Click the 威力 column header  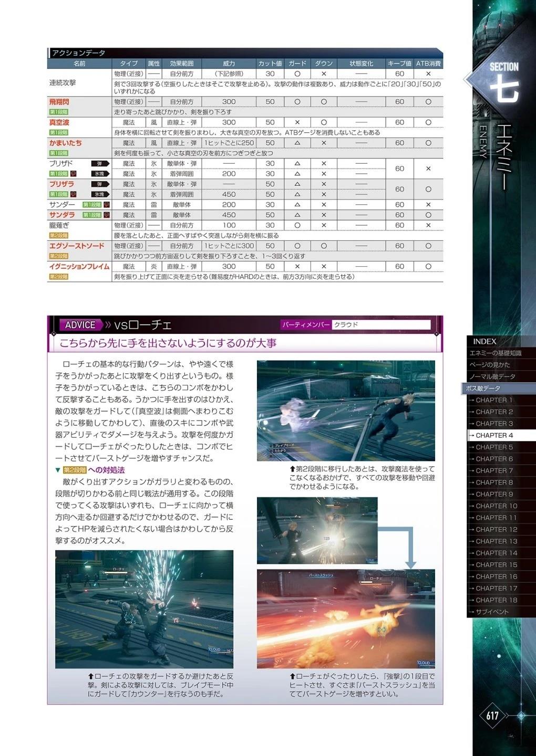tap(229, 64)
